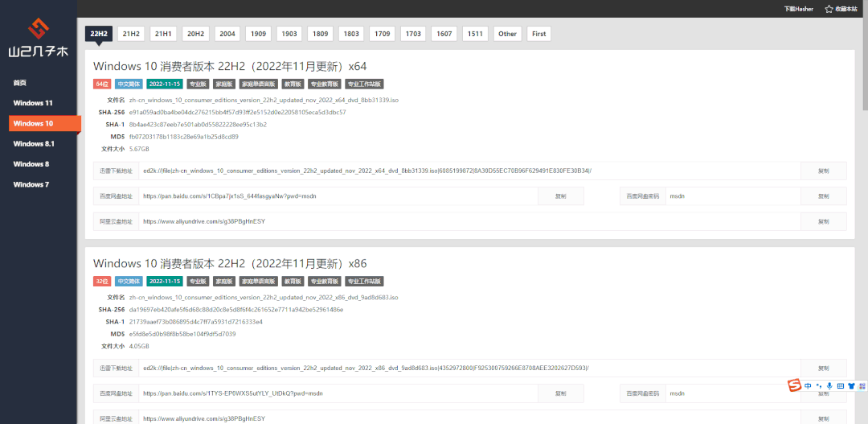
Task: Click the site logo in the sidebar
Action: point(38,40)
